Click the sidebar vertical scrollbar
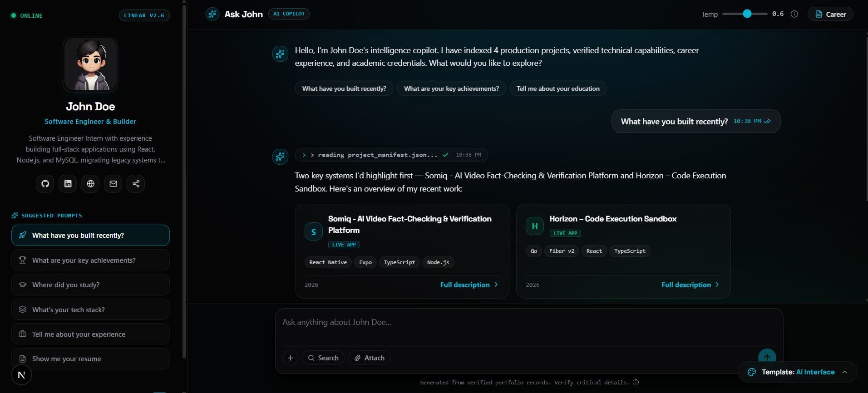 coord(184,182)
